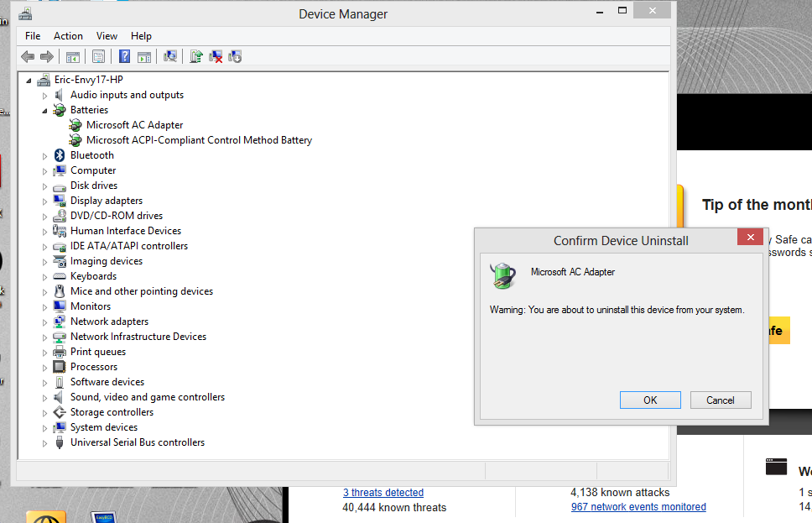
Task: Expand the Display adapters node
Action: pos(44,201)
